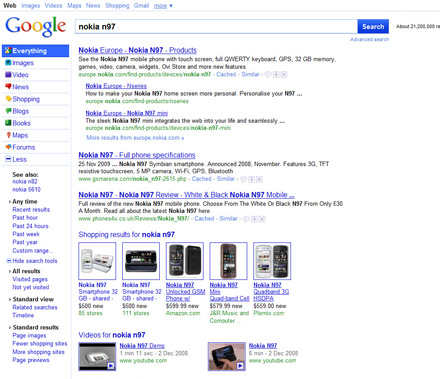Screen dimensions: 440x379
Task: Click the Images sidebar icon
Action: (8, 63)
